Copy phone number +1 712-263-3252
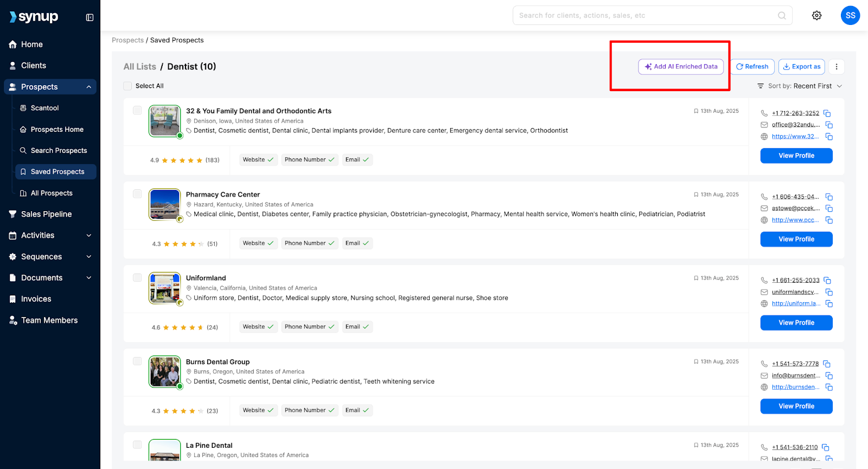This screenshot has width=868, height=469. (x=827, y=113)
